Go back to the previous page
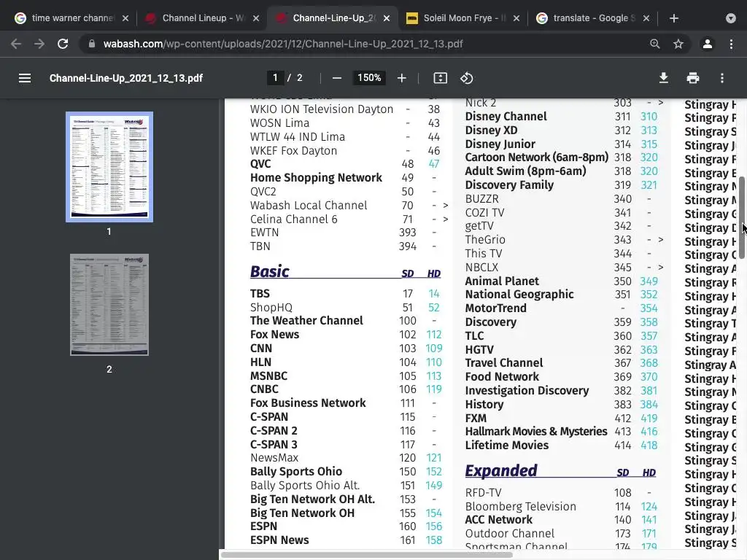The width and height of the screenshot is (747, 560). click(16, 44)
